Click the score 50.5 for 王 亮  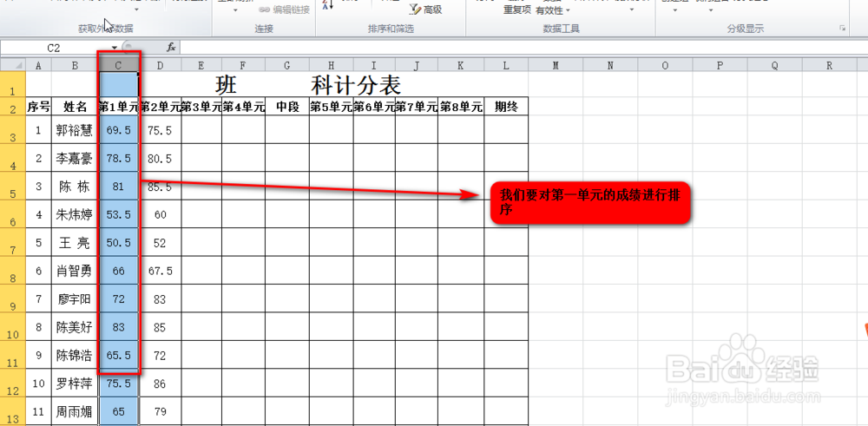tap(118, 243)
